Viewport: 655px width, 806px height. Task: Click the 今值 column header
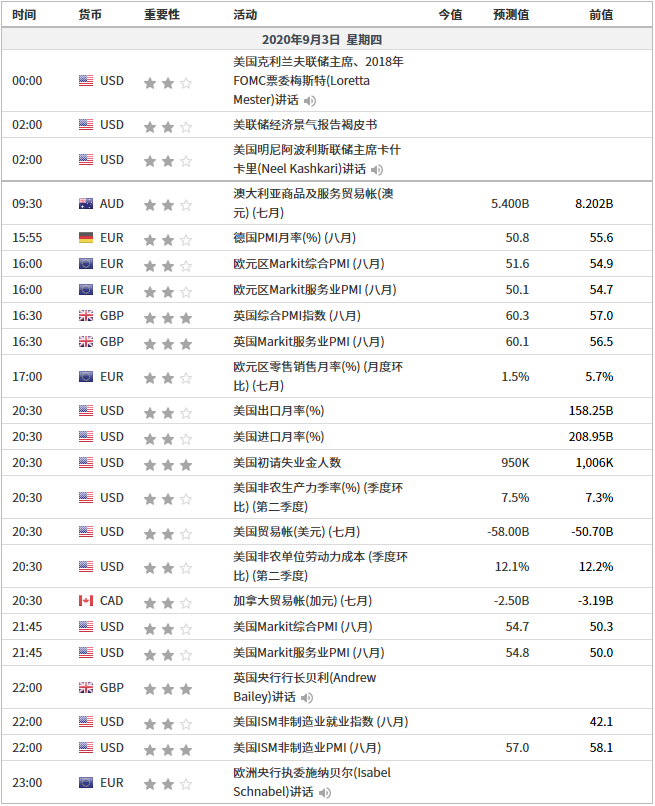click(x=450, y=14)
